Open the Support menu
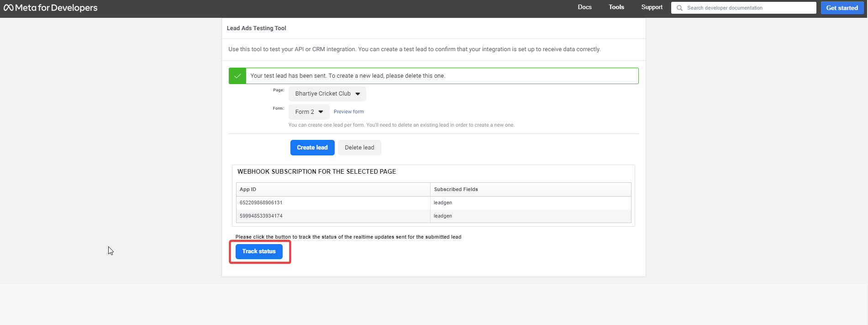The image size is (868, 325). click(652, 7)
